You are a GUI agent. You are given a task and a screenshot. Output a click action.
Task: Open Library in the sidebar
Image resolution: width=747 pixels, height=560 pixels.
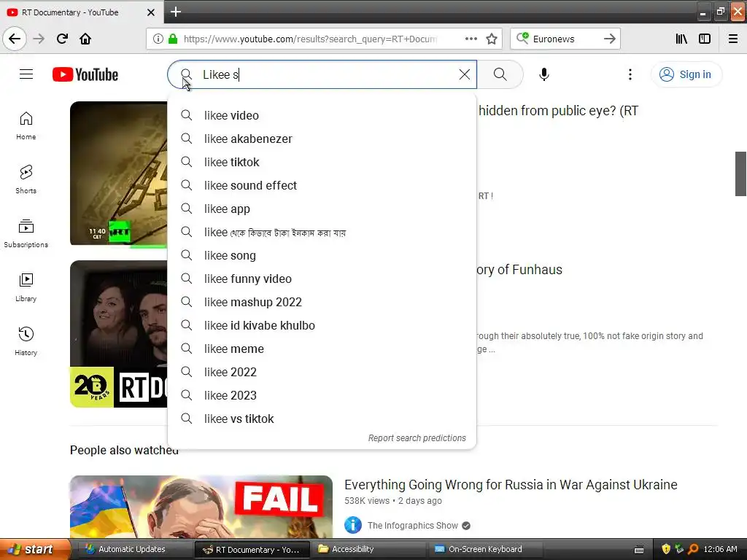(x=26, y=287)
